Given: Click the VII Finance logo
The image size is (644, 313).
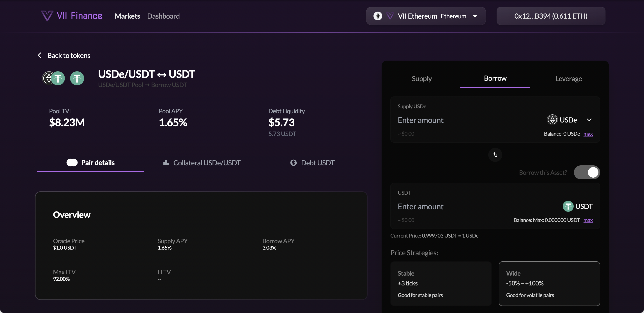Looking at the screenshot, I should 72,16.
